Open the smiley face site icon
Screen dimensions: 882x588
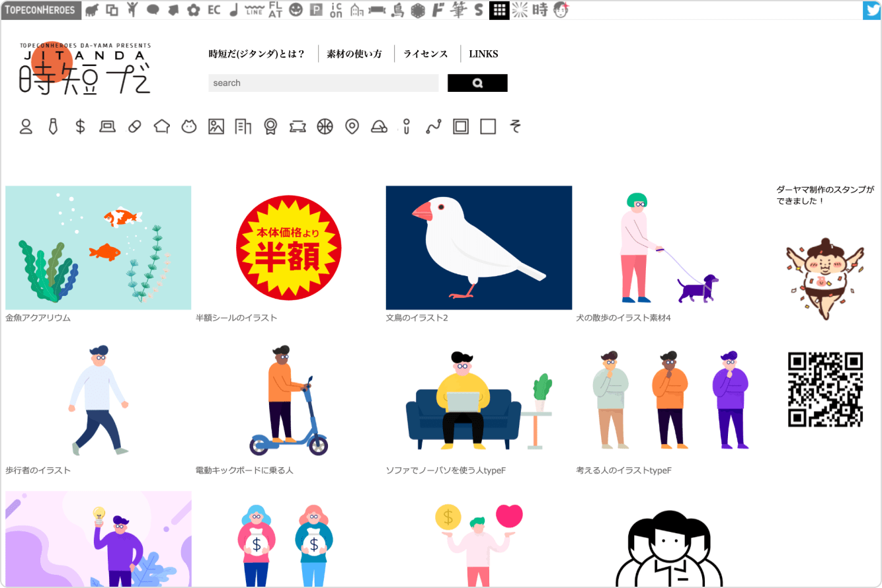[296, 10]
